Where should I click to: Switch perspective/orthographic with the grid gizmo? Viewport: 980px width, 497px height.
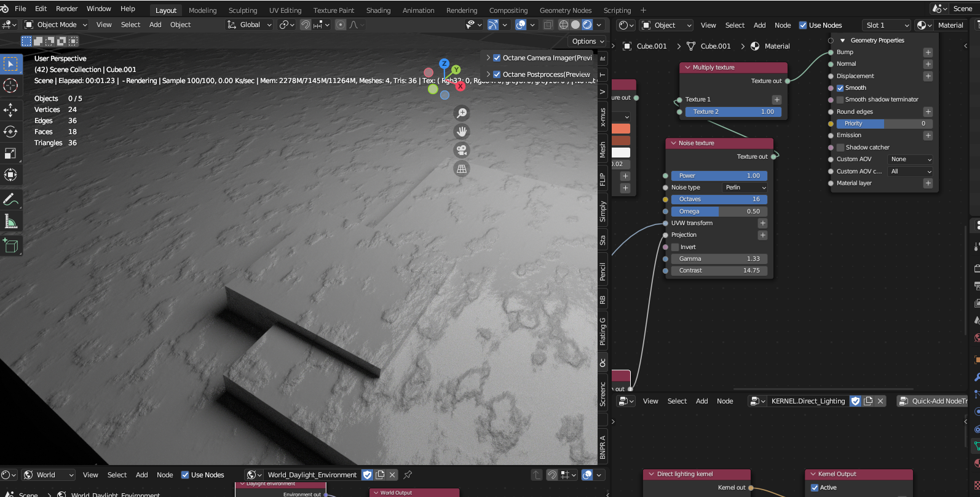click(462, 169)
